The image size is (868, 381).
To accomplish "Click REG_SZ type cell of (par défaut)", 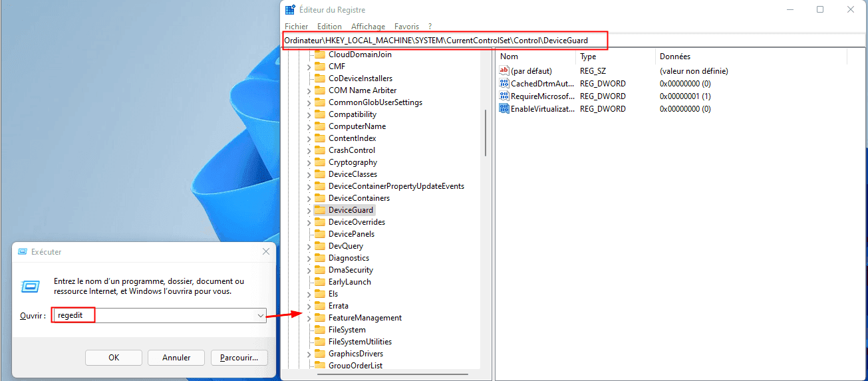I will (x=593, y=70).
